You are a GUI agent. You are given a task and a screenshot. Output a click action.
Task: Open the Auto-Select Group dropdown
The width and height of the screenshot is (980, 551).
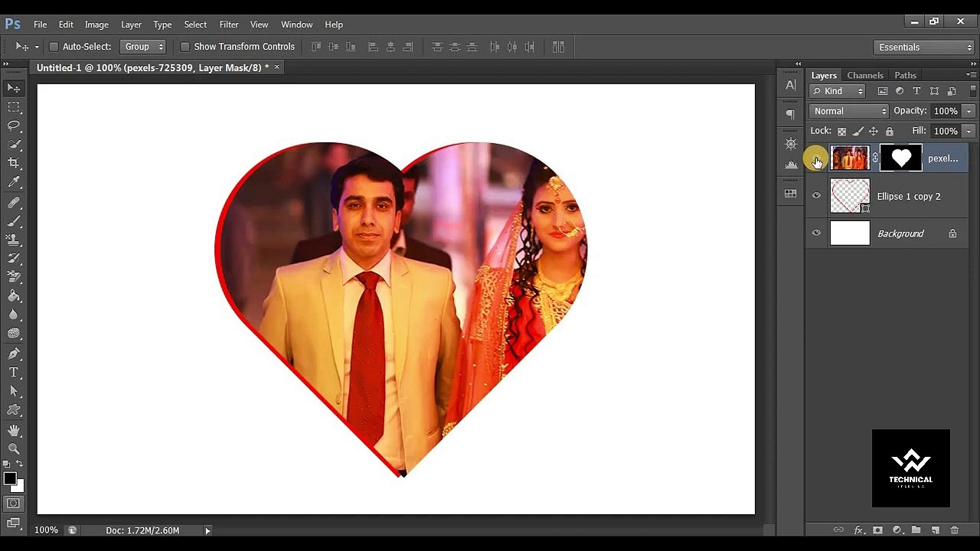tap(143, 47)
